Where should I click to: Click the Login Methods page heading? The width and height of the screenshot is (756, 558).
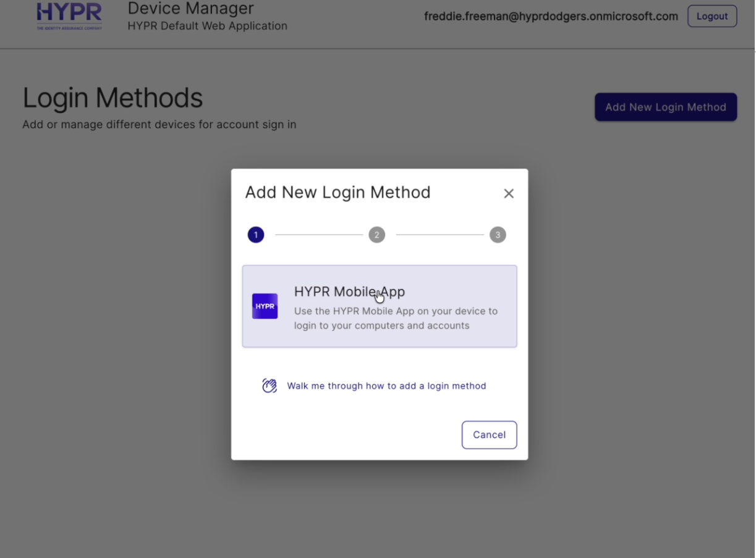point(113,98)
